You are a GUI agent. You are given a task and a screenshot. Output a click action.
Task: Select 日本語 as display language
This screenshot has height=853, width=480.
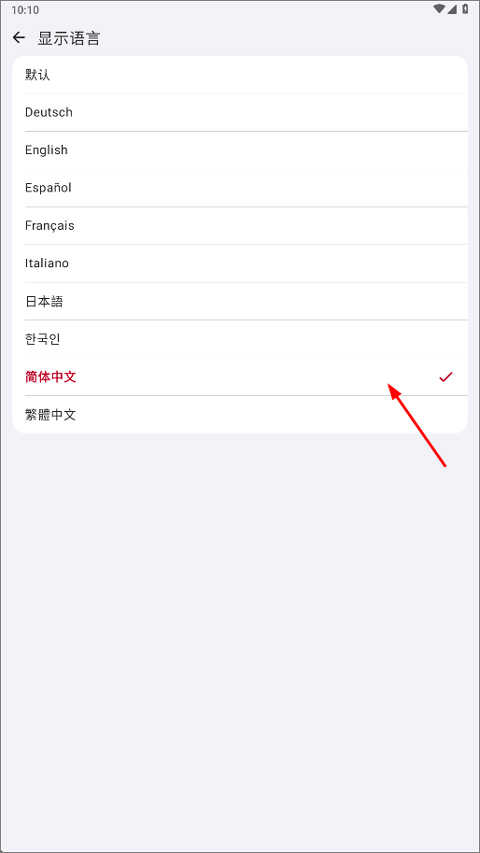click(x=240, y=301)
